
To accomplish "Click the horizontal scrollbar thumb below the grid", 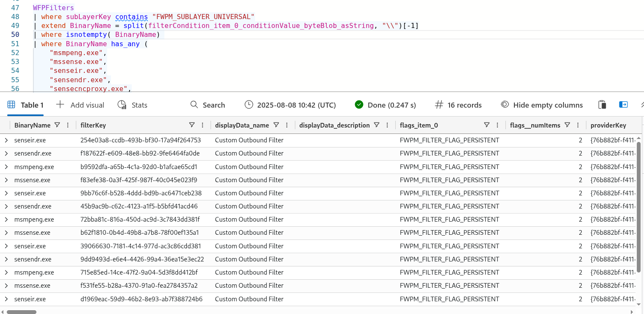I will 22,311.
